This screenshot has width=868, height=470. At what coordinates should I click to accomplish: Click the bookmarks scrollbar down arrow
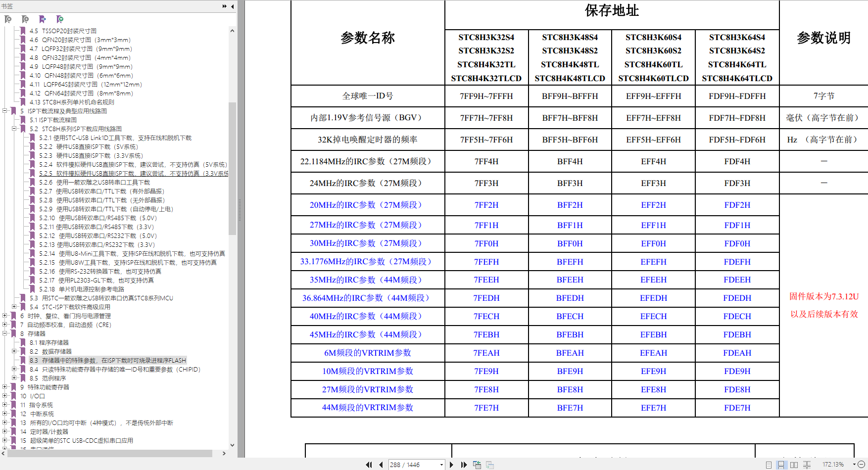[232, 445]
